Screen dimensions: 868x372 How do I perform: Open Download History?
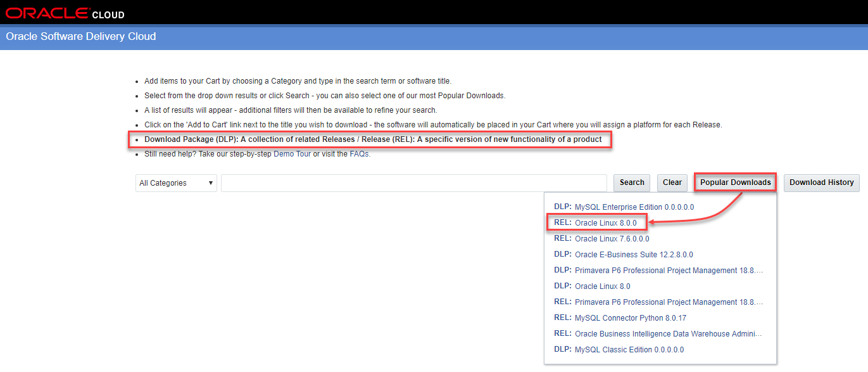pos(822,183)
